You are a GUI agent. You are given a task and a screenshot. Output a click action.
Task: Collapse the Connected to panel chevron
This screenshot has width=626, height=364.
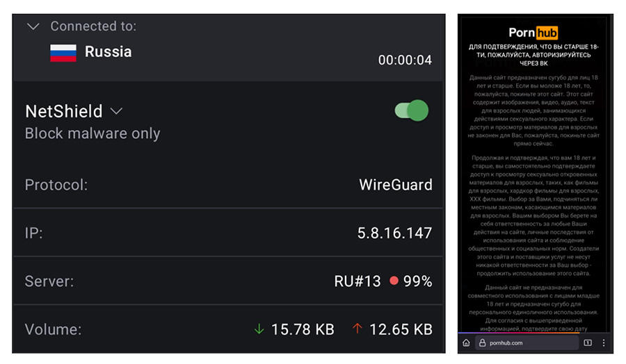point(33,26)
